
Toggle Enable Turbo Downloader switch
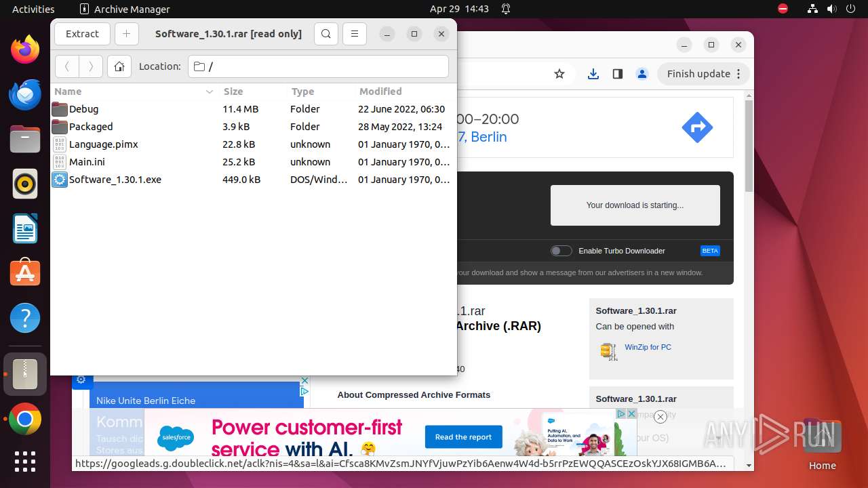(x=561, y=251)
